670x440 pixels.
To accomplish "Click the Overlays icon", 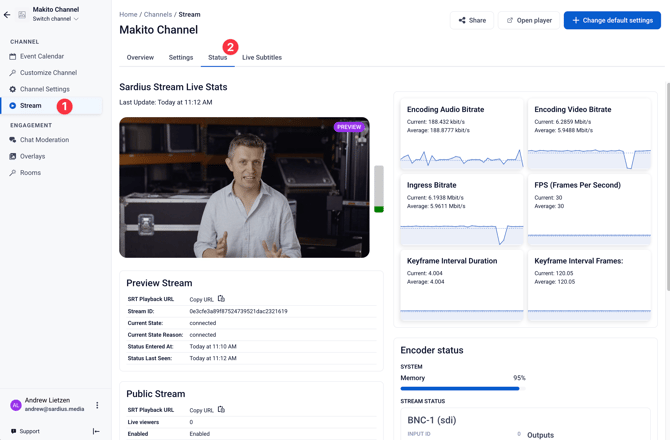I will click(x=12, y=156).
